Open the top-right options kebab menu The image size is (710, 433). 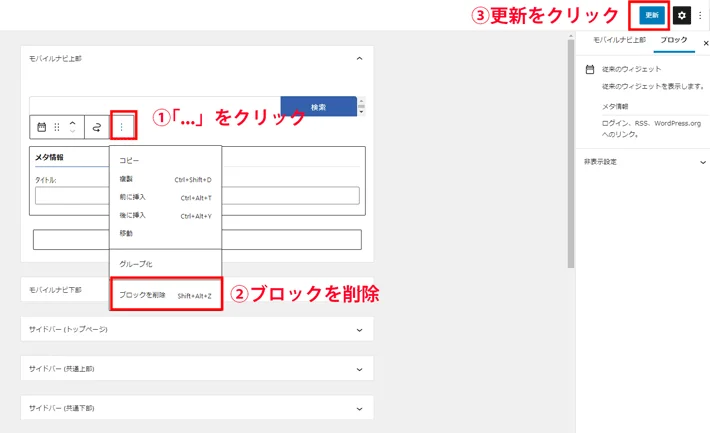point(700,15)
